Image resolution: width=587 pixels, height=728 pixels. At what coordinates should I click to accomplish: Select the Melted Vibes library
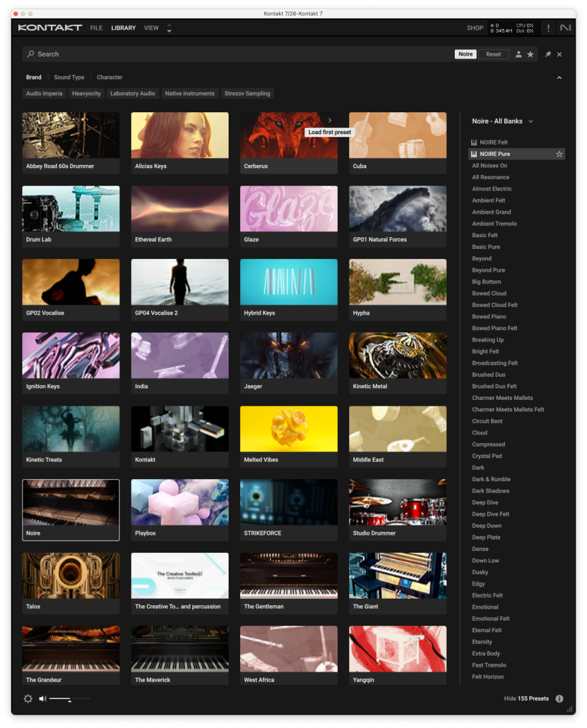coord(289,437)
